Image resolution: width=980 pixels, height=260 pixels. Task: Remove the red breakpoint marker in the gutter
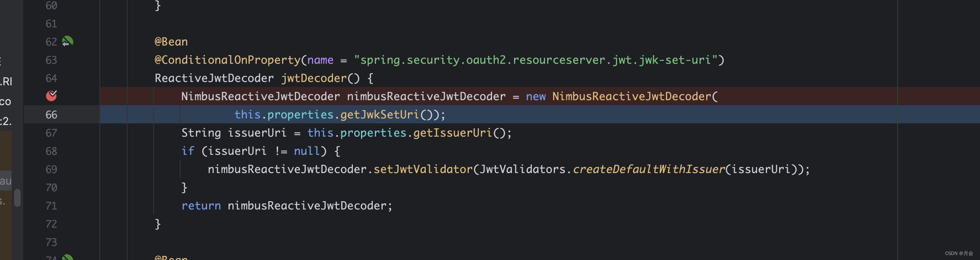[x=51, y=96]
